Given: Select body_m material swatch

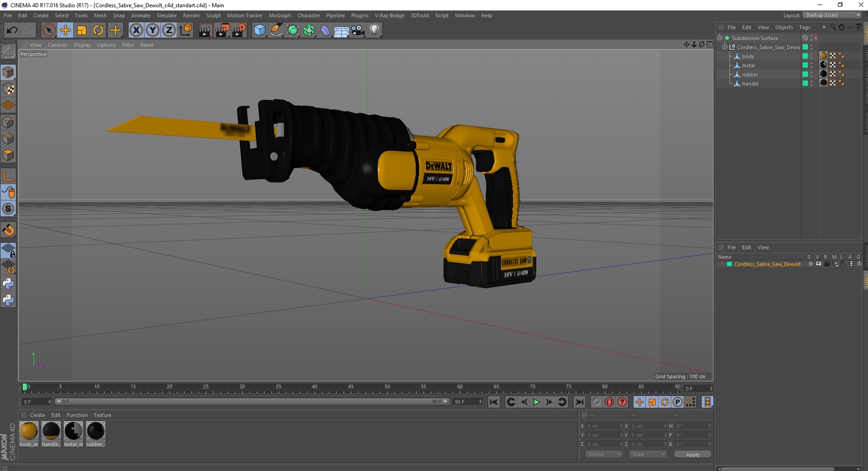Looking at the screenshot, I should [29, 434].
